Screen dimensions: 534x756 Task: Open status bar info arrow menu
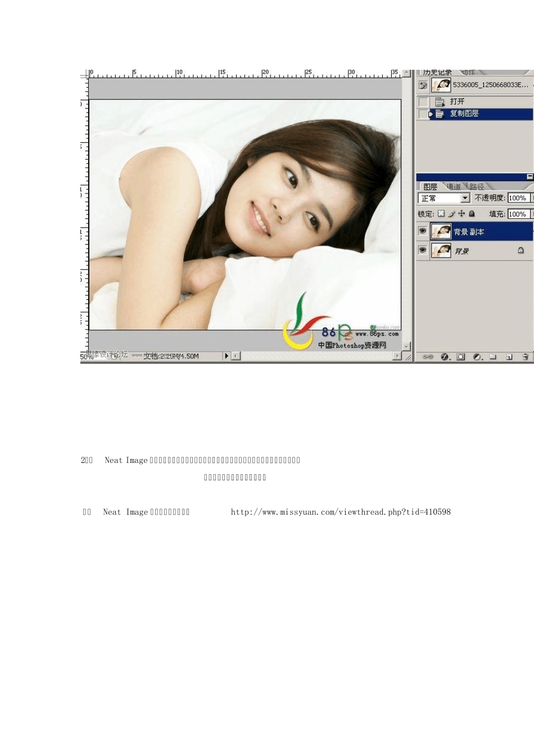click(227, 355)
